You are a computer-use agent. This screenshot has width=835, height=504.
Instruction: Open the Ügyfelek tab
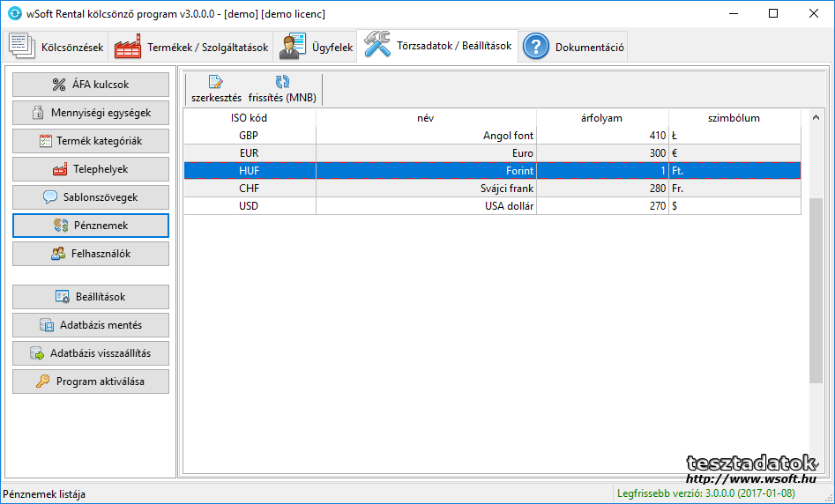tap(316, 47)
